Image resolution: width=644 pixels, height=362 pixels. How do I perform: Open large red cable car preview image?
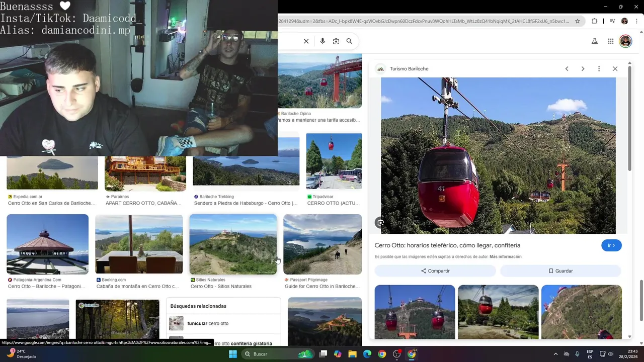tap(498, 155)
